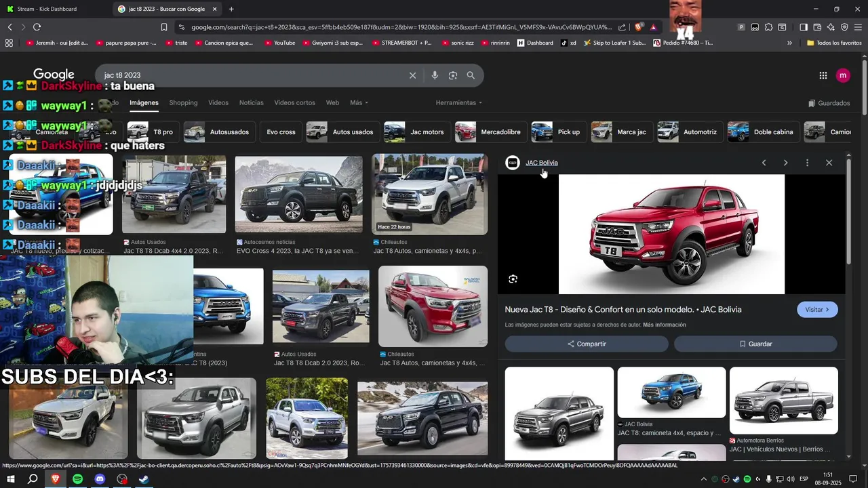Filter by Pick up chip

pyautogui.click(x=558, y=132)
